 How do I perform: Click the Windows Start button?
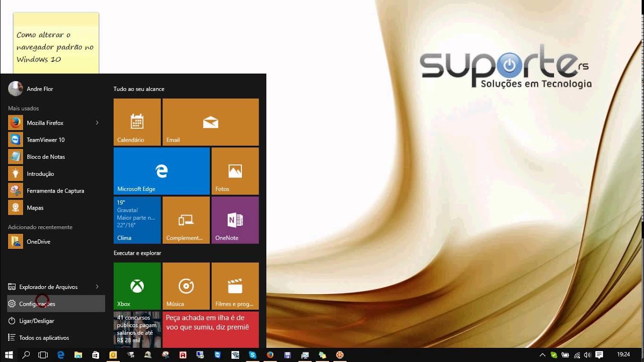click(9, 354)
